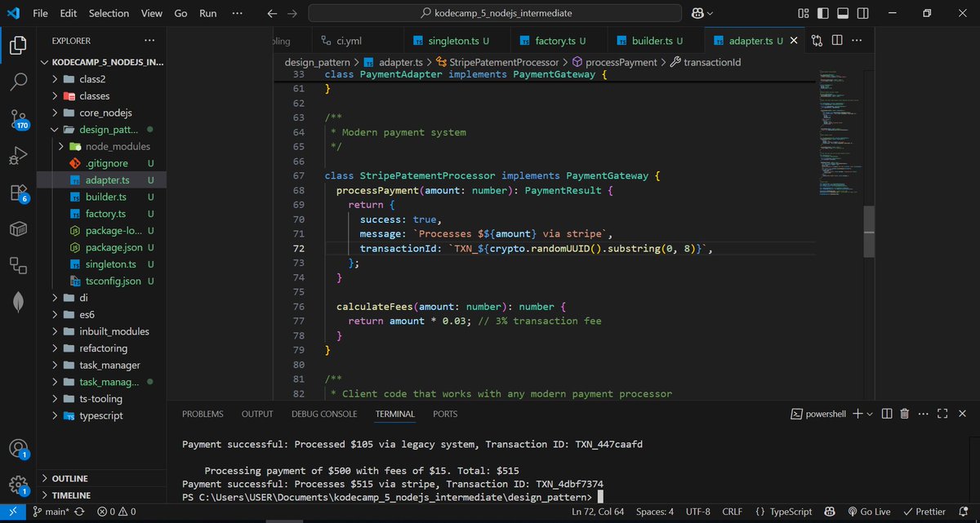Select the DEBUG CONSOLE panel tab
Screen dimensions: 980x523
[324, 414]
